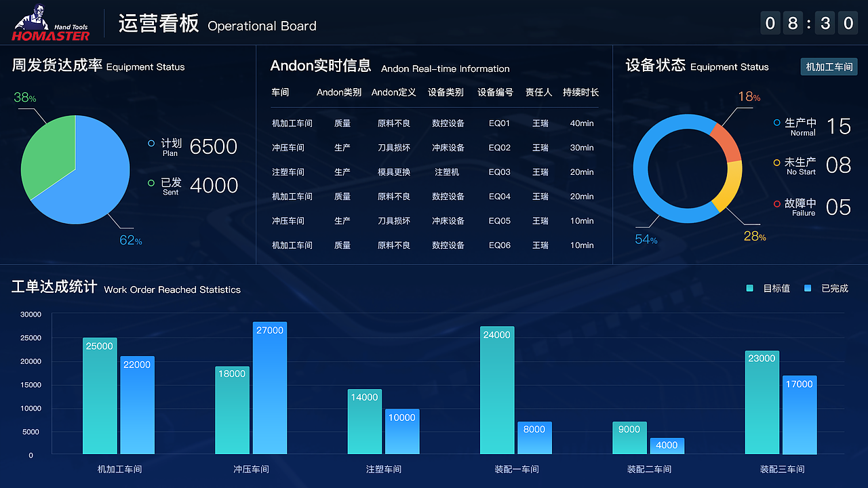Click the 23000 target bar for 装配三车间
Screen dimensions: 868x488
coord(762,403)
